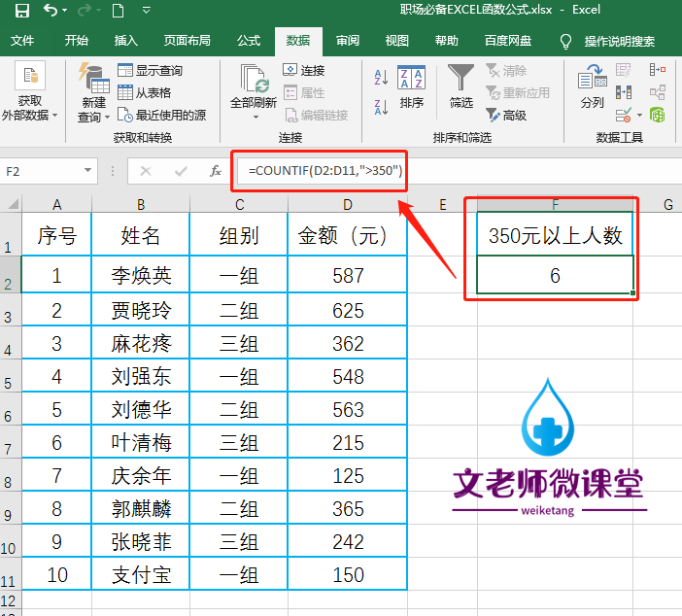The height and width of the screenshot is (616, 682).
Task: Click the 金额（元）header cell
Action: [347, 234]
